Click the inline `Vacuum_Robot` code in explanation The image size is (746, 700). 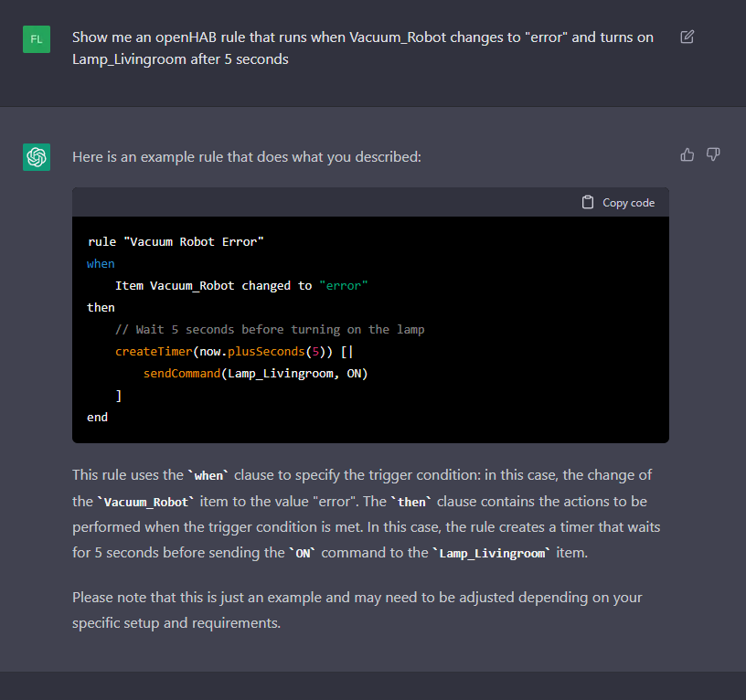[145, 502]
